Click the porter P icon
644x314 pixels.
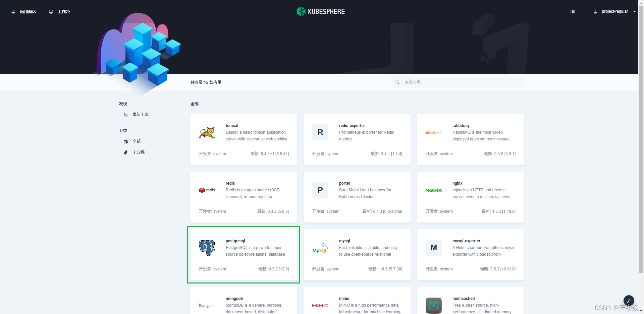point(320,190)
